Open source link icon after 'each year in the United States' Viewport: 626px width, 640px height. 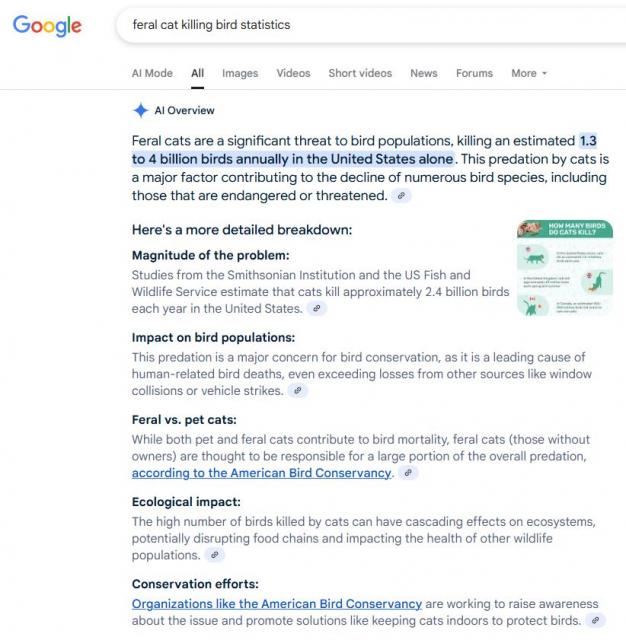coord(317,309)
